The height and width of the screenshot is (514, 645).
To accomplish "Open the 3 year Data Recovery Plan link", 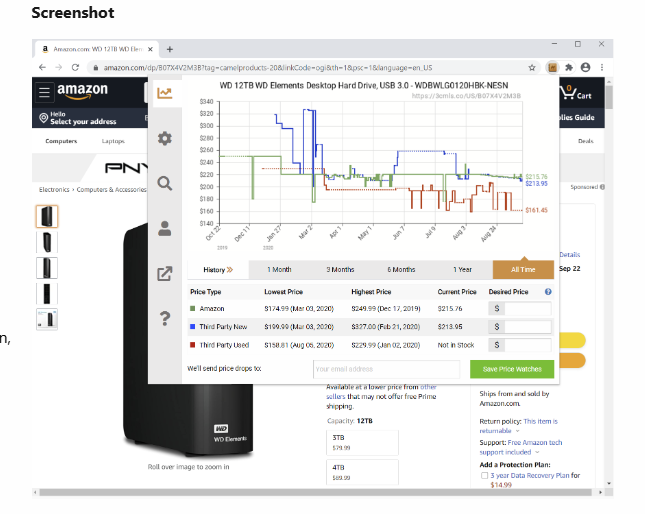I will pos(530,475).
